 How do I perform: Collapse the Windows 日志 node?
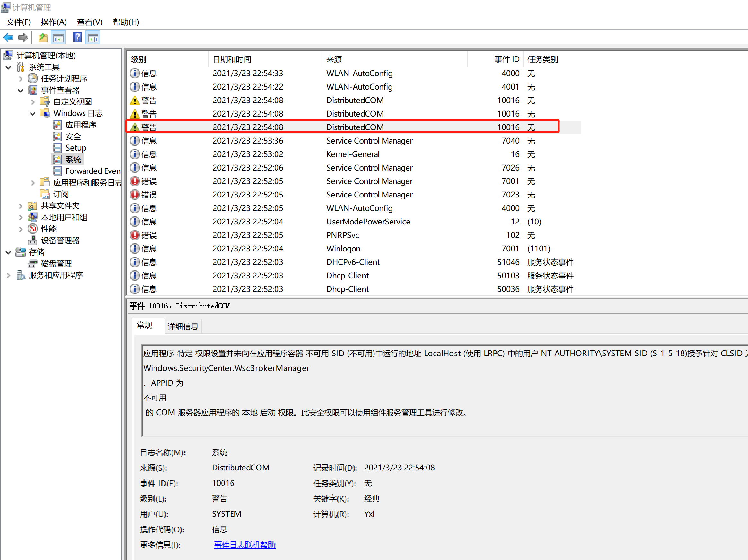pyautogui.click(x=33, y=114)
